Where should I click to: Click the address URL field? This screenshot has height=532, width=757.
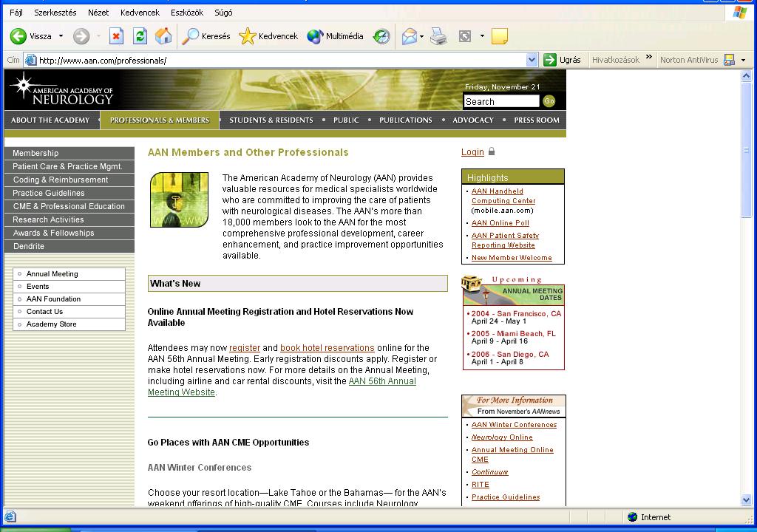coord(282,61)
